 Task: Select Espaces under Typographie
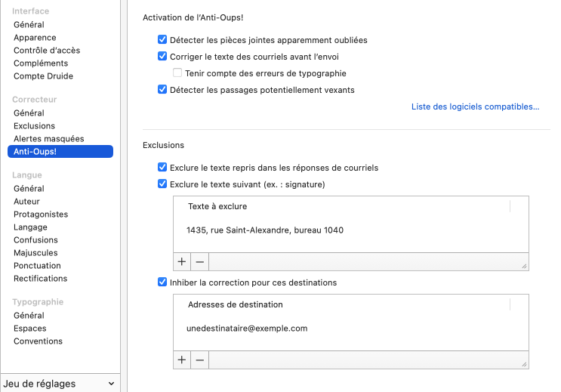[x=29, y=329]
